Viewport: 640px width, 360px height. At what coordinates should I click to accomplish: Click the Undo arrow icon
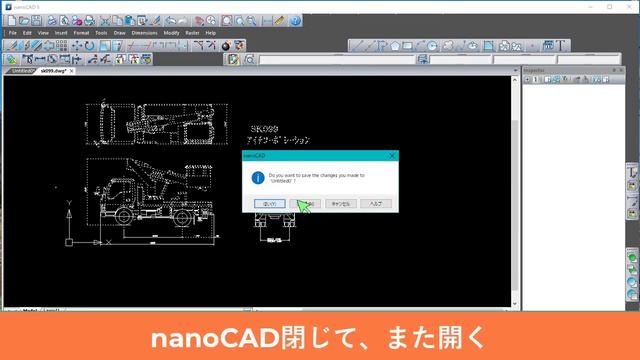pos(170,20)
